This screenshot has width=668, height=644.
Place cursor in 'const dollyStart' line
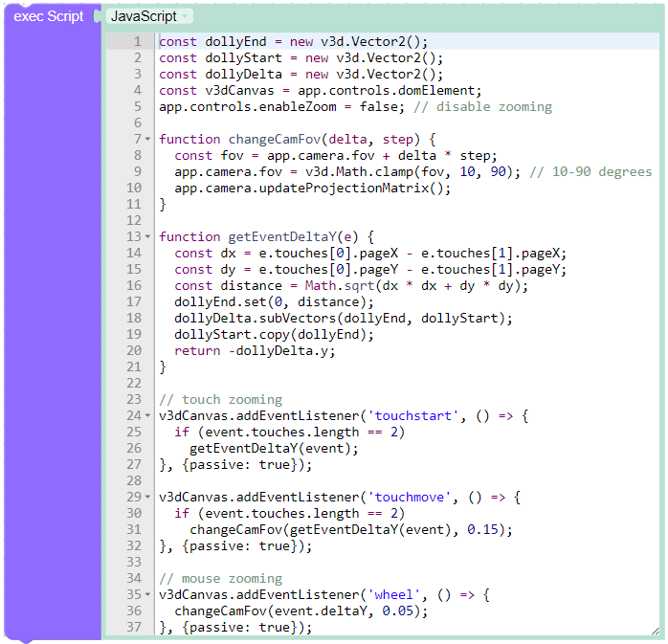click(x=301, y=57)
